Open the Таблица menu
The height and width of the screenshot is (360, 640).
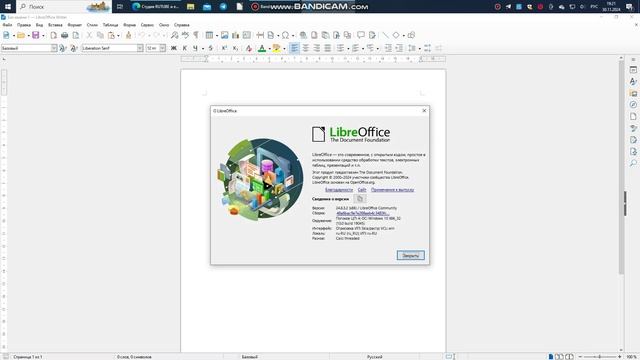[x=110, y=25]
